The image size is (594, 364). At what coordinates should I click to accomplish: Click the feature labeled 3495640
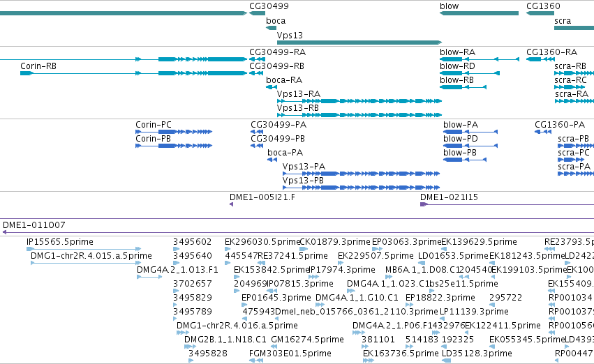(193, 256)
